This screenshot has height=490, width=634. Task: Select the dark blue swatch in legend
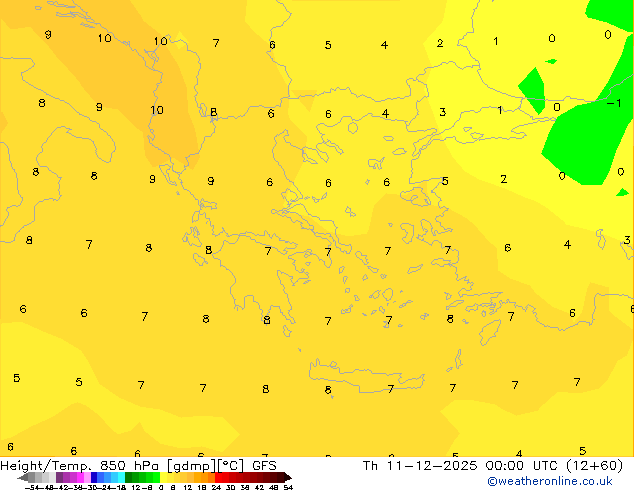coord(94,477)
